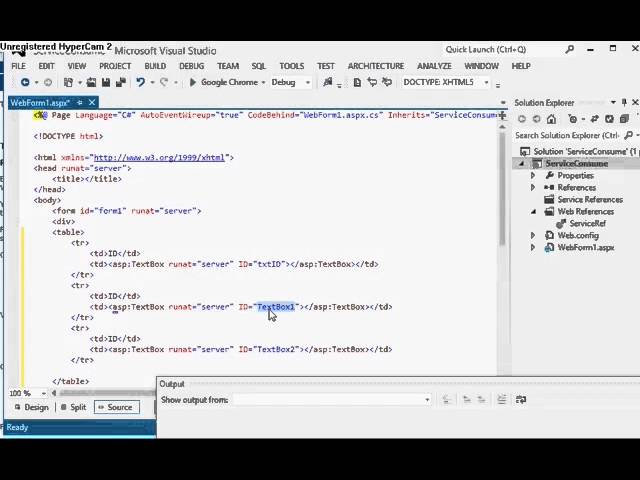This screenshot has width=640, height=480.
Task: Switch to Design view
Action: pyautogui.click(x=32, y=407)
